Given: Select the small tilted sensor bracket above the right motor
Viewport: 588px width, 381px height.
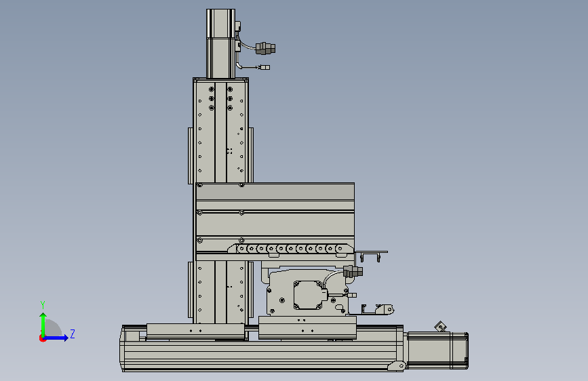Looking at the screenshot, I should click(x=441, y=327).
